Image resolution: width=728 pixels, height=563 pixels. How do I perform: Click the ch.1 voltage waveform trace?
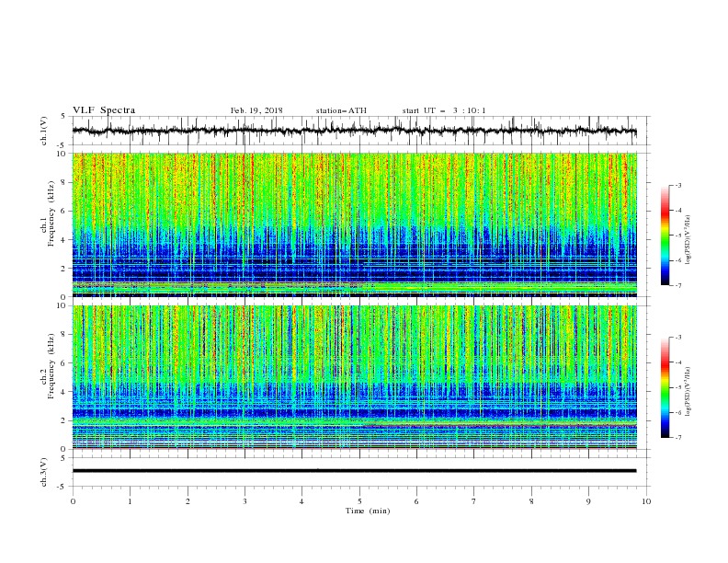pyautogui.click(x=354, y=131)
